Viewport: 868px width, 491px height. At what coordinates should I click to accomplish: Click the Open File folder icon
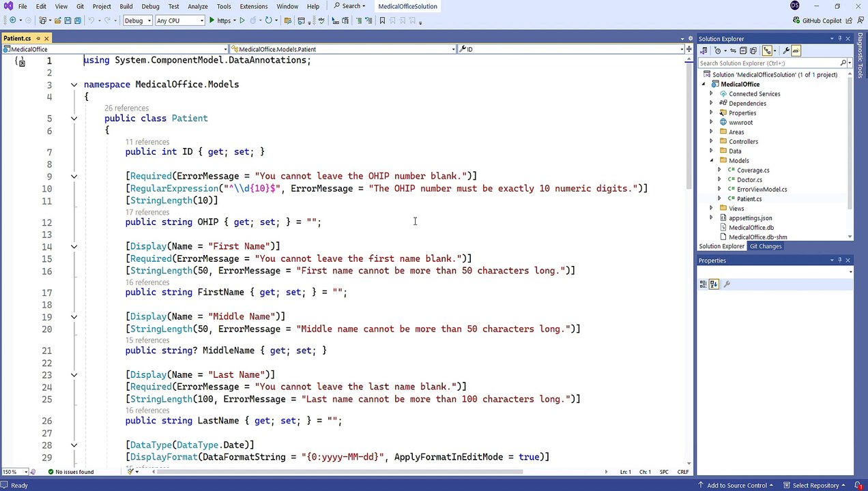tap(58, 20)
